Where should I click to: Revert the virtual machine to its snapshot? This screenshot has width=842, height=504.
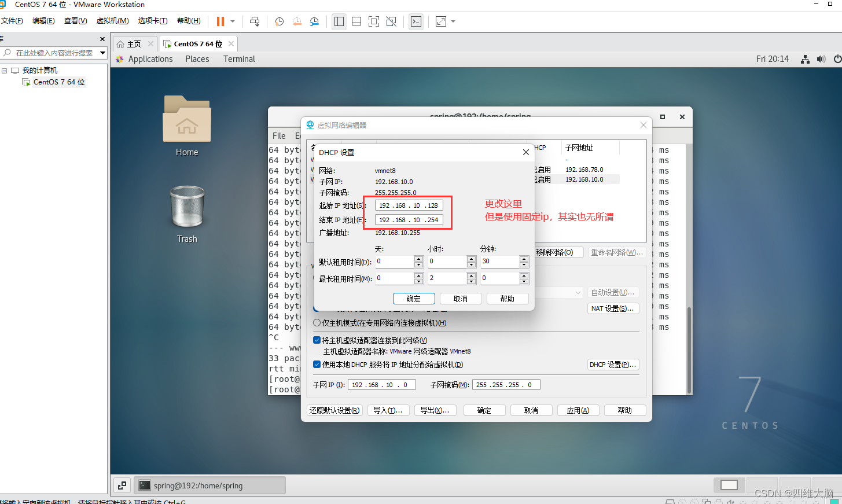click(x=297, y=21)
